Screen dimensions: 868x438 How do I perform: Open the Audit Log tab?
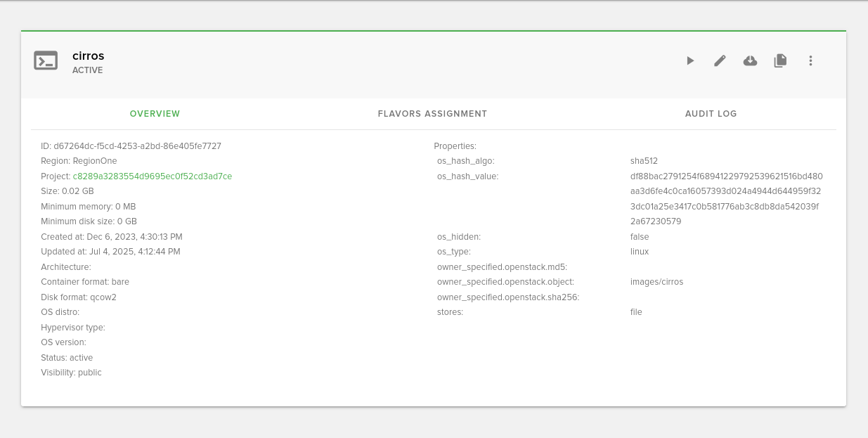point(711,114)
